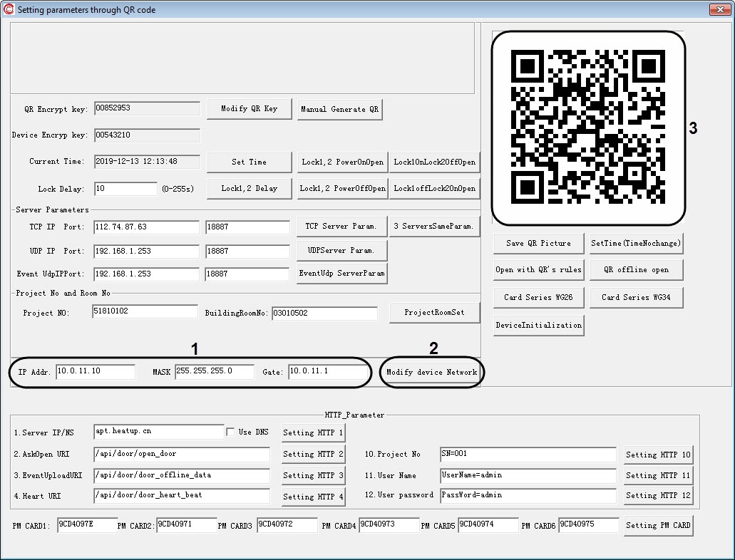The height and width of the screenshot is (560, 735).
Task: Focus the MASK field
Action: click(x=215, y=372)
